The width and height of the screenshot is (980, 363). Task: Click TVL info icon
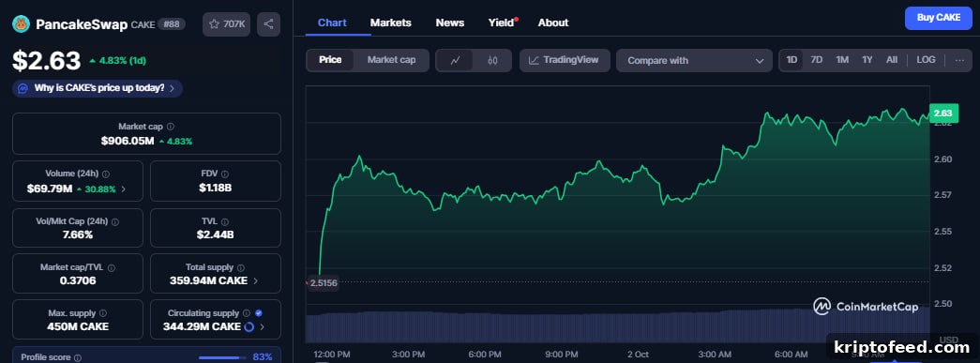click(x=224, y=221)
